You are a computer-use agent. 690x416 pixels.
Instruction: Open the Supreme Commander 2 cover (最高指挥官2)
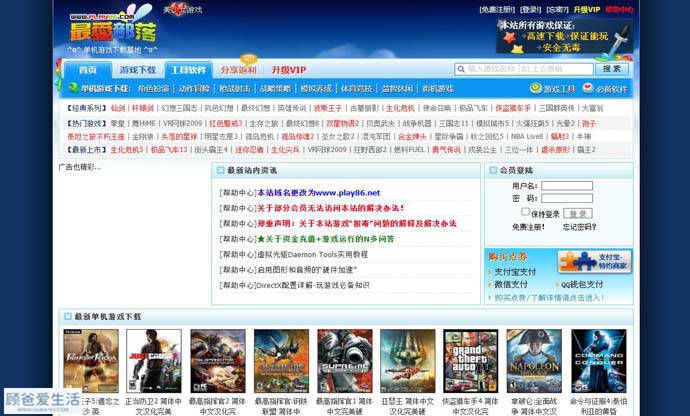coord(218,361)
